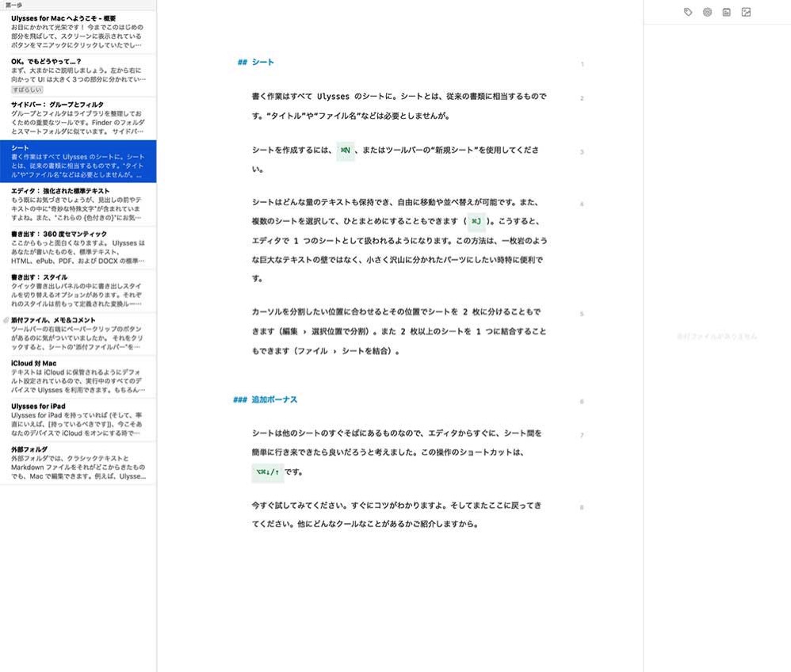Click the ⌘J shortcut tag in paragraph

pyautogui.click(x=476, y=221)
